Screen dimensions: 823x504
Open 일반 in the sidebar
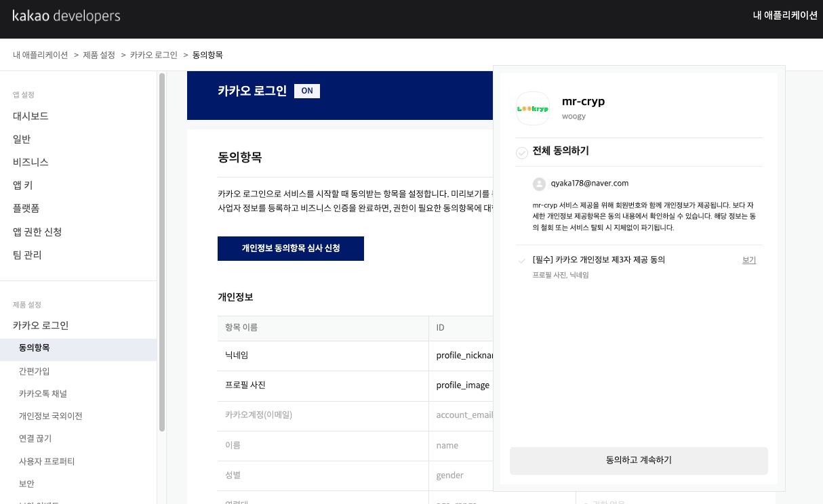tap(22, 139)
